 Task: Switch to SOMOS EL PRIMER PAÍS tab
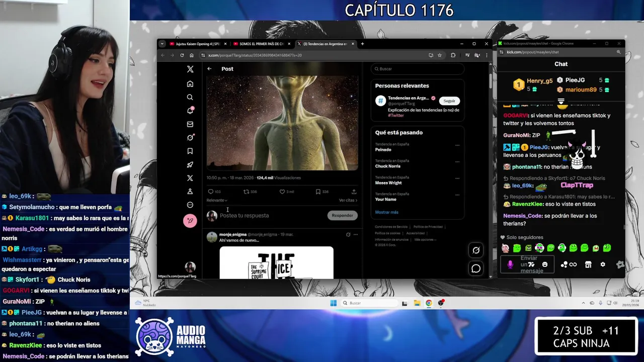click(x=262, y=44)
